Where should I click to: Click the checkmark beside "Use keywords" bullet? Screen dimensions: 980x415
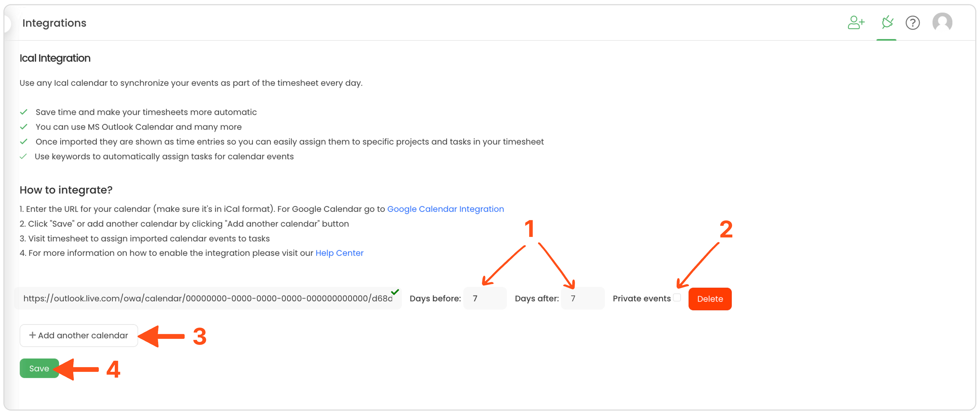(x=23, y=156)
